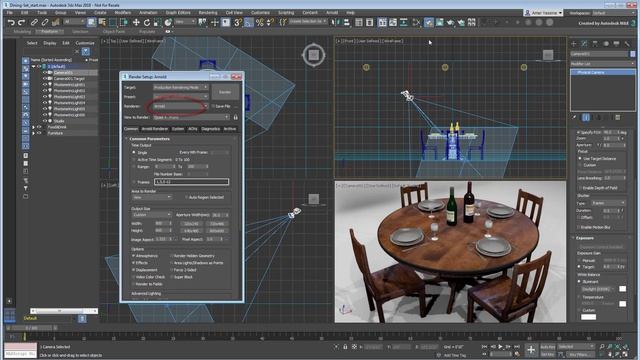Image resolution: width=640 pixels, height=360 pixels.
Task: Open the Freeform ribbon tab
Action: click(49, 31)
